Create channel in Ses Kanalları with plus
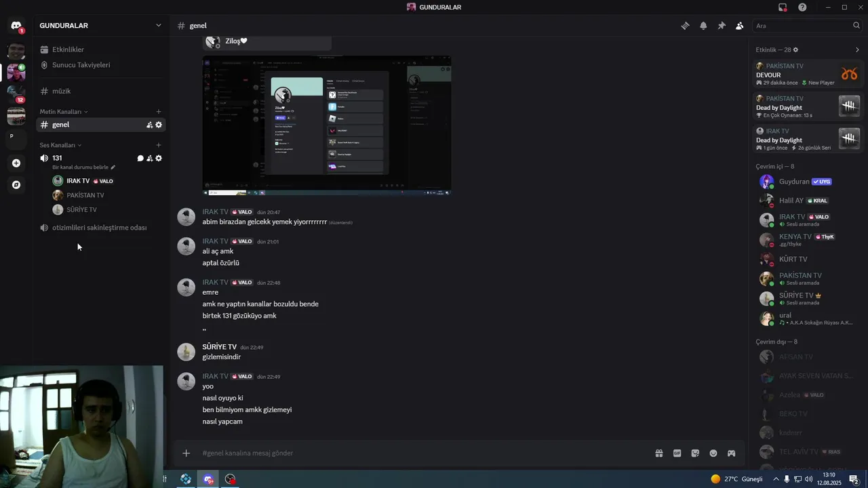 (x=159, y=145)
